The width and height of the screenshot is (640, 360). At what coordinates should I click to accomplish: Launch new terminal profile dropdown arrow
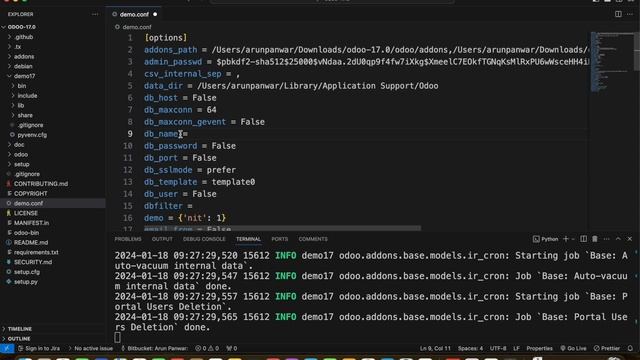point(573,239)
